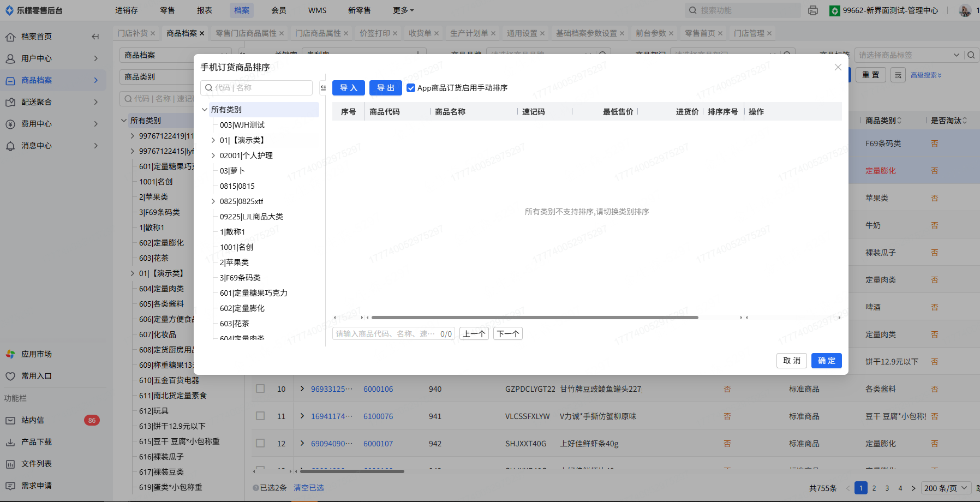Collapse the dialog's category tree panel

click(323, 88)
